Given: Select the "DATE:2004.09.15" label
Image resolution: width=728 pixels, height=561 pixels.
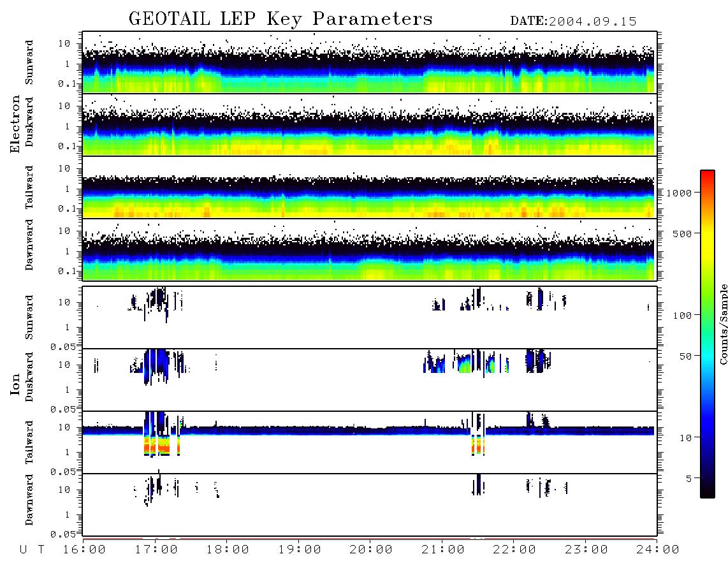Looking at the screenshot, I should [x=573, y=22].
